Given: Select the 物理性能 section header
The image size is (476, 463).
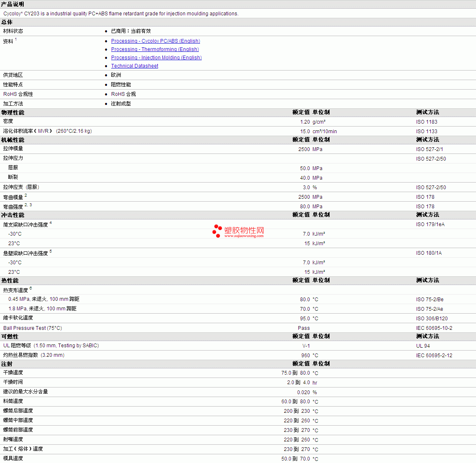Looking at the screenshot, I should [x=13, y=112].
